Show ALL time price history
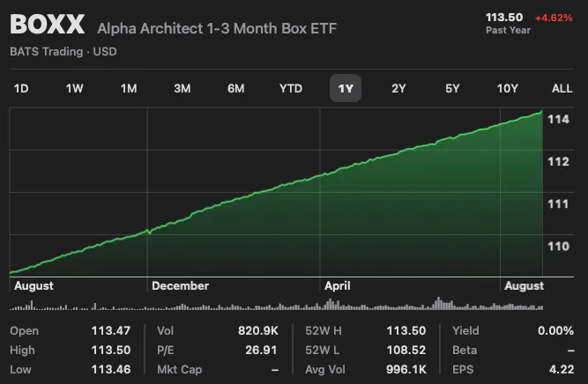Image resolution: width=588 pixels, height=384 pixels. 562,88
